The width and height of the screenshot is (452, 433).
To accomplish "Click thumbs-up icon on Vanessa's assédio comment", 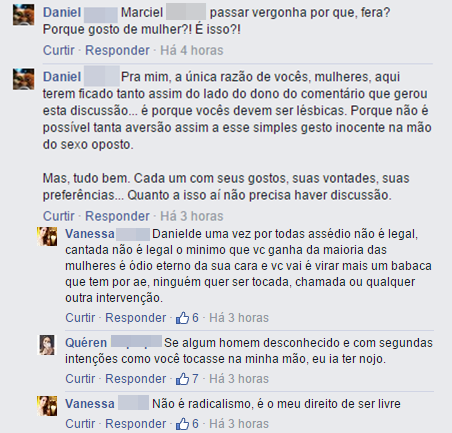I will coord(182,318).
